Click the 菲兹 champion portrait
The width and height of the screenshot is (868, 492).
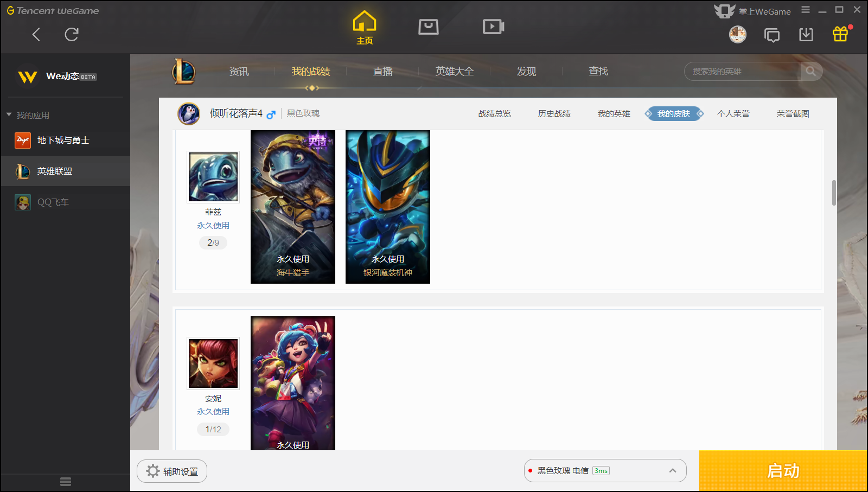tap(213, 177)
